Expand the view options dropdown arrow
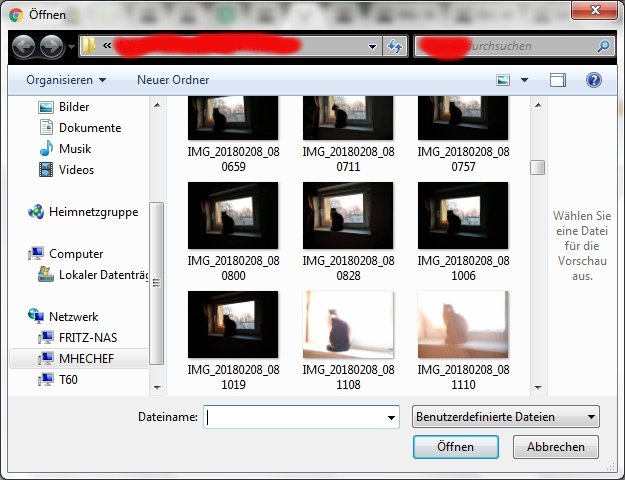The height and width of the screenshot is (480, 625). click(524, 80)
